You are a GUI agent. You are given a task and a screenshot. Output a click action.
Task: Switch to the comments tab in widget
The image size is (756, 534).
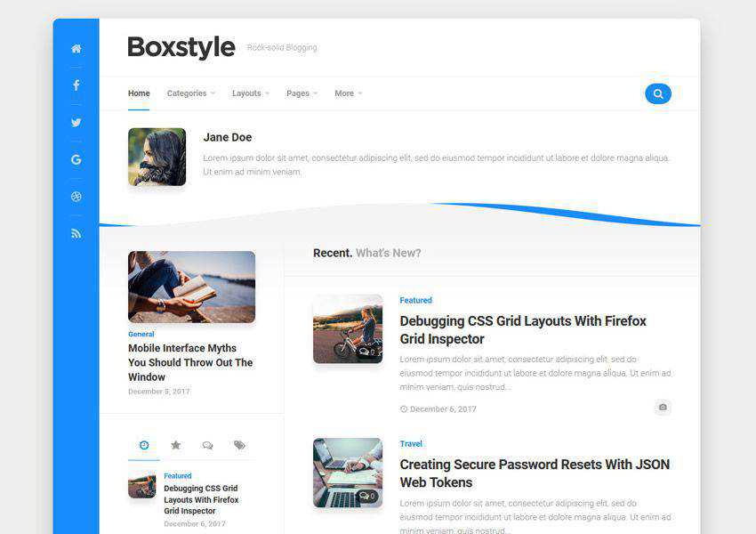point(207,445)
